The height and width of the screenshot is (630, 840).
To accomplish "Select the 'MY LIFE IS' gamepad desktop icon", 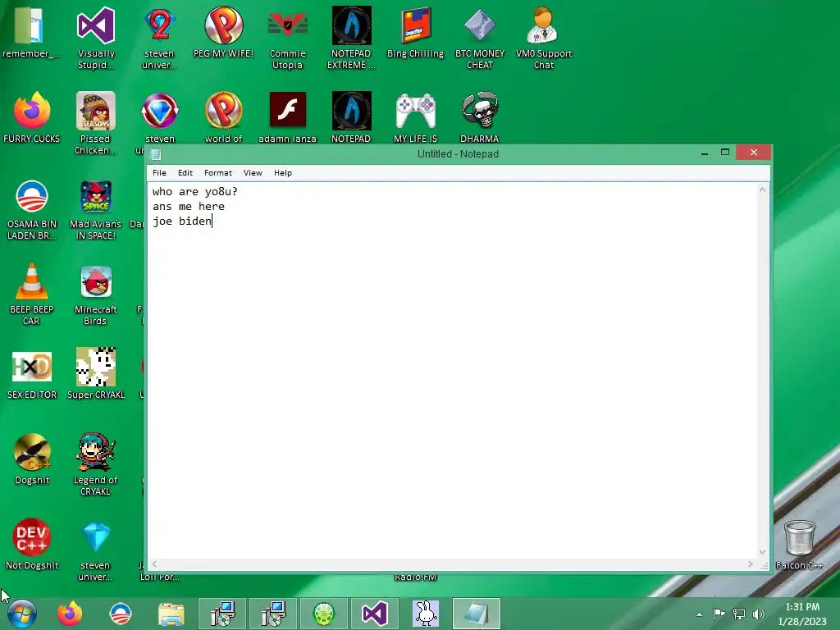I will tap(416, 118).
